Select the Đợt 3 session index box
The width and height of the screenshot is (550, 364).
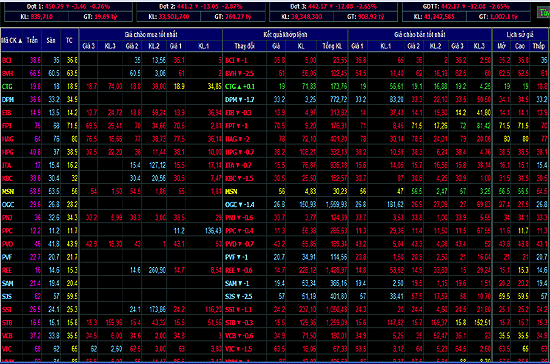click(x=333, y=12)
